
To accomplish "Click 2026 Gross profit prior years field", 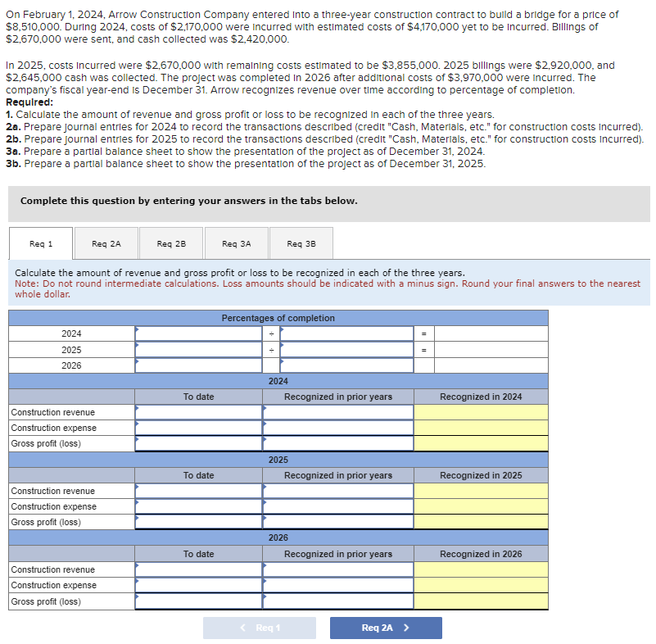I will [x=338, y=601].
